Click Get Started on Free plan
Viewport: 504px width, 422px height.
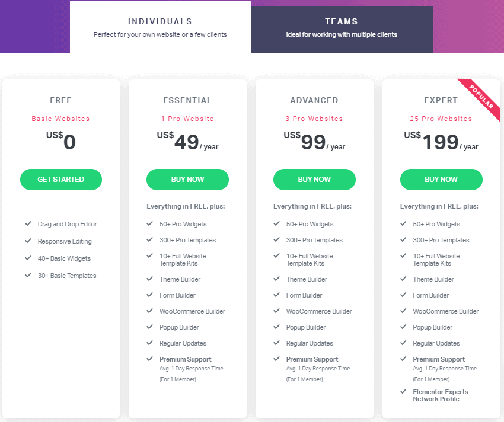pos(61,180)
